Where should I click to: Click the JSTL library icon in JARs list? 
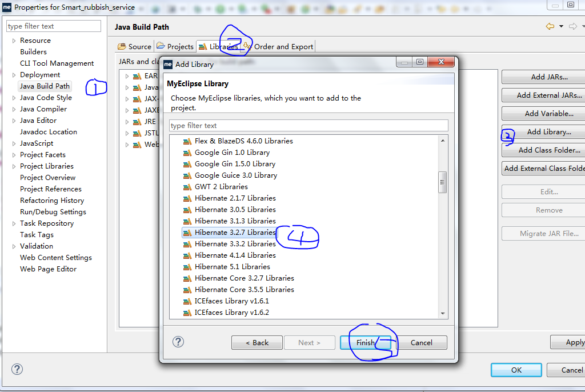point(137,133)
